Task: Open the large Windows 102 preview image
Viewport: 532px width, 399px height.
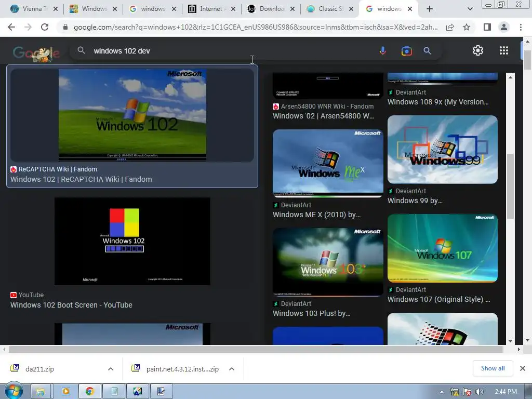Action: (132, 115)
